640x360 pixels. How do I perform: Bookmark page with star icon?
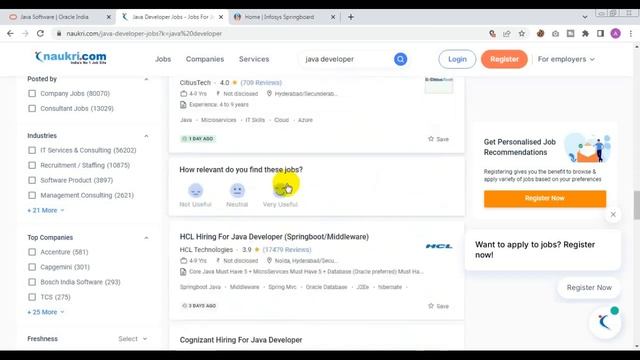pos(522,33)
